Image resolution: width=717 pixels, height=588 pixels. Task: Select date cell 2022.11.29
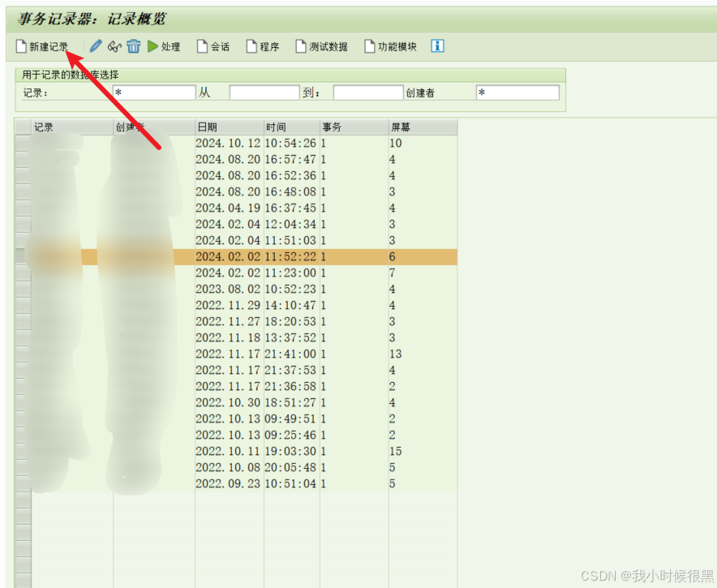coord(228,306)
